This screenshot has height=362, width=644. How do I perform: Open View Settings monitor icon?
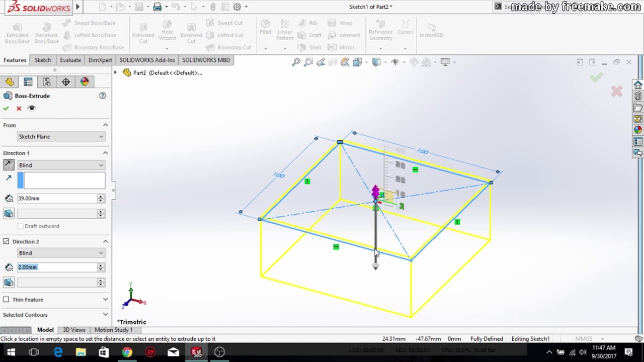coord(445,62)
